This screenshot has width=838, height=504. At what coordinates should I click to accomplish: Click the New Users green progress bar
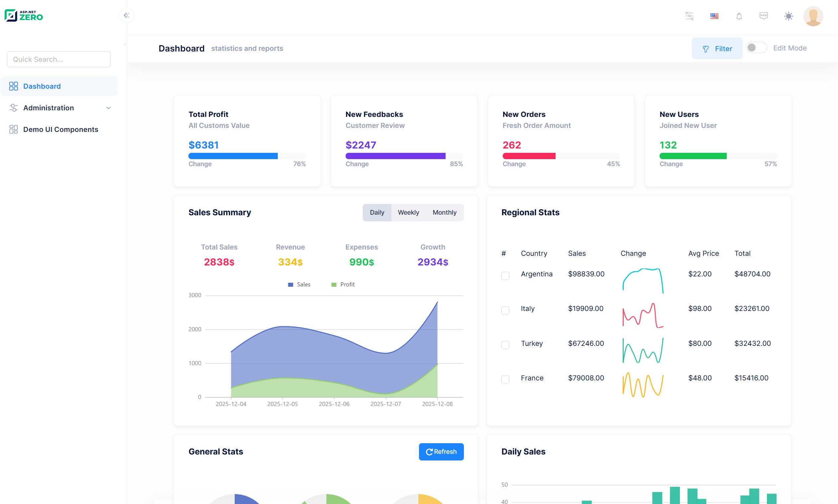click(x=693, y=156)
